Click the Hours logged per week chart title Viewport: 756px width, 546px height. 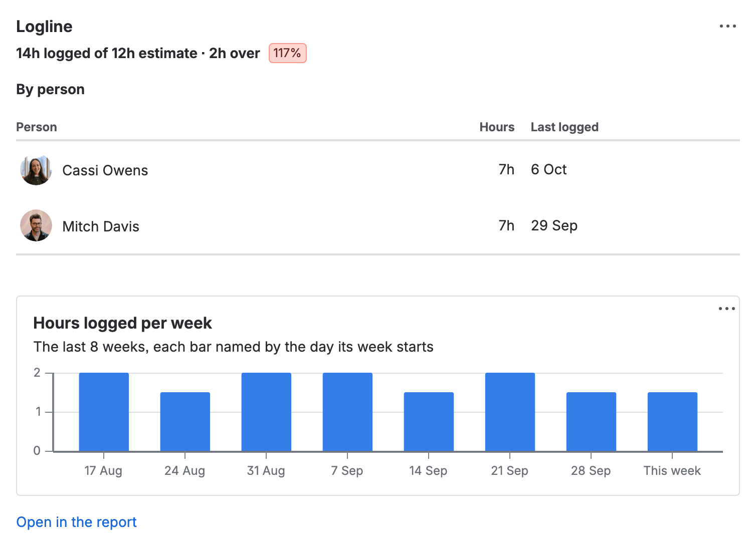pos(123,323)
